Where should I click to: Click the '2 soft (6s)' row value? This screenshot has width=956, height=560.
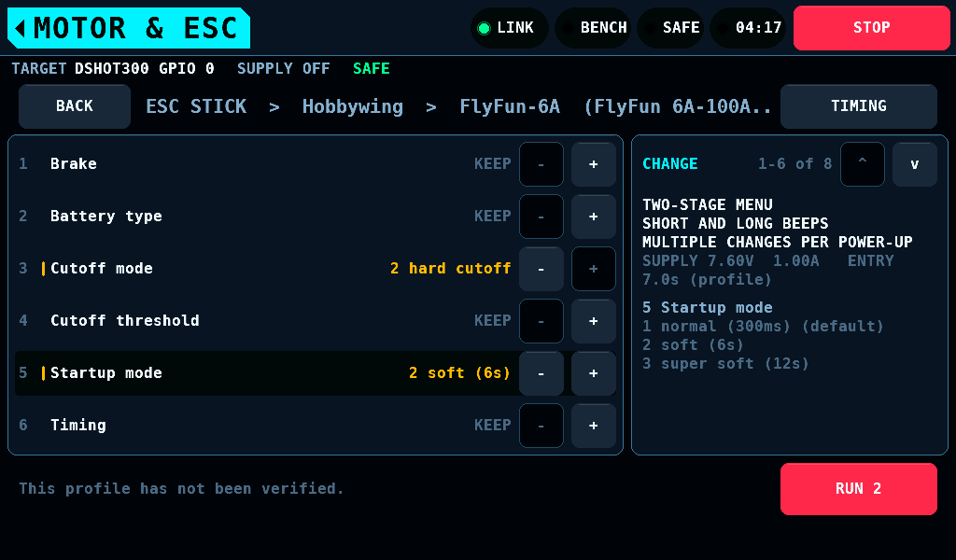(459, 373)
